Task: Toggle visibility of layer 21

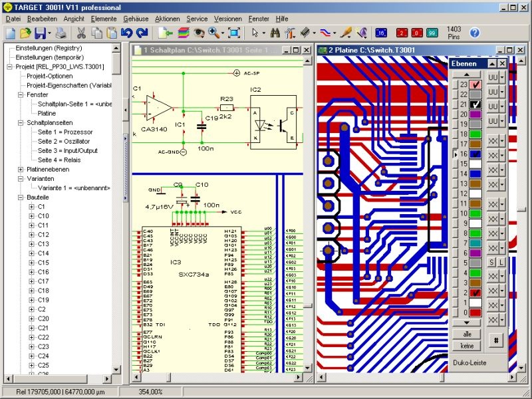Action: pos(475,104)
